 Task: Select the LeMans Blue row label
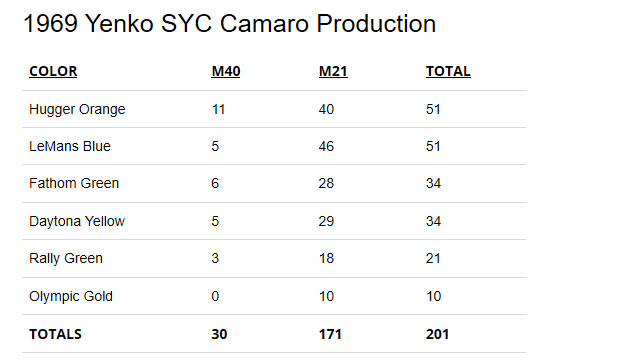tap(70, 146)
